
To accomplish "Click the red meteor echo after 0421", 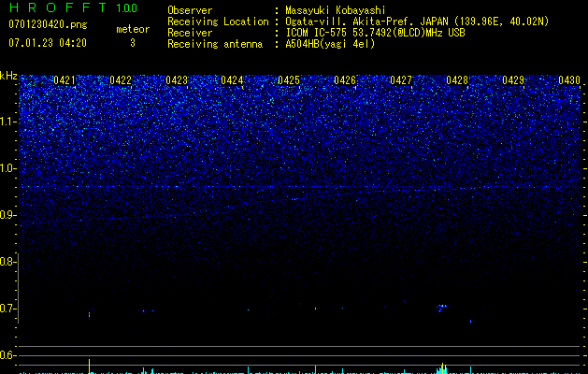I will tap(89, 315).
